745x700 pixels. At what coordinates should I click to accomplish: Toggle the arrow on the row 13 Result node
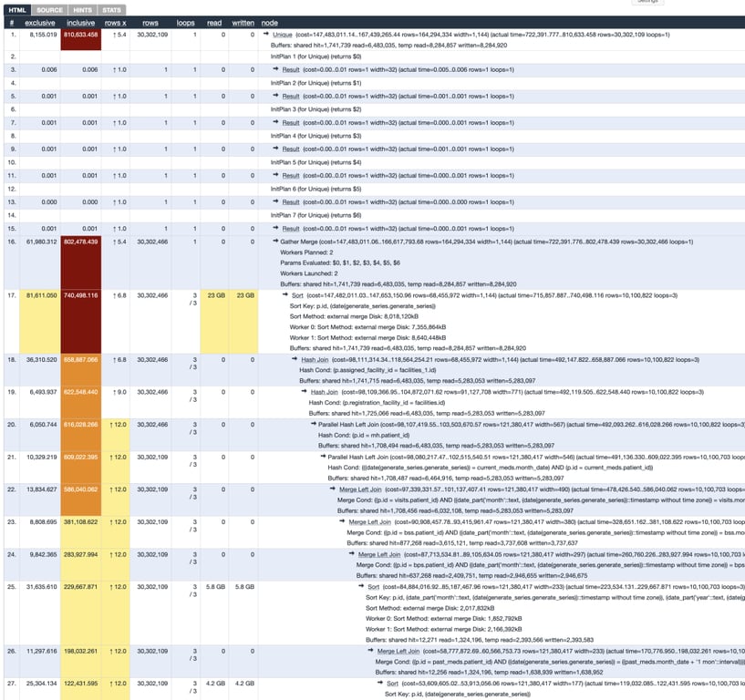tap(275, 201)
